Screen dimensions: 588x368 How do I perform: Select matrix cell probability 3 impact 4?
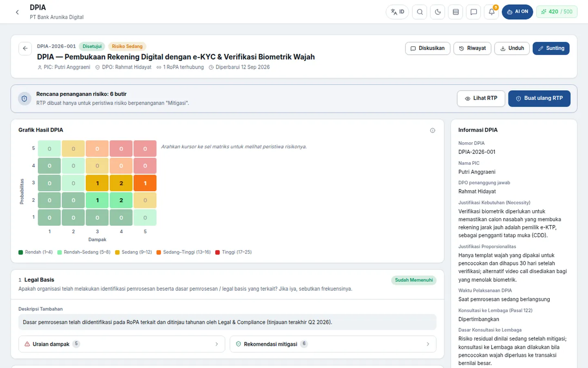point(121,183)
